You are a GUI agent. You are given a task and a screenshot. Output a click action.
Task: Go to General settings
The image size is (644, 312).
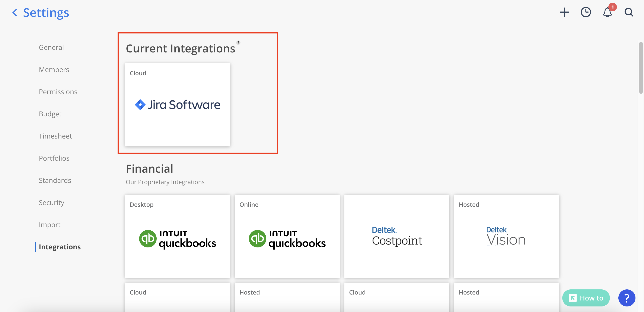[51, 48]
